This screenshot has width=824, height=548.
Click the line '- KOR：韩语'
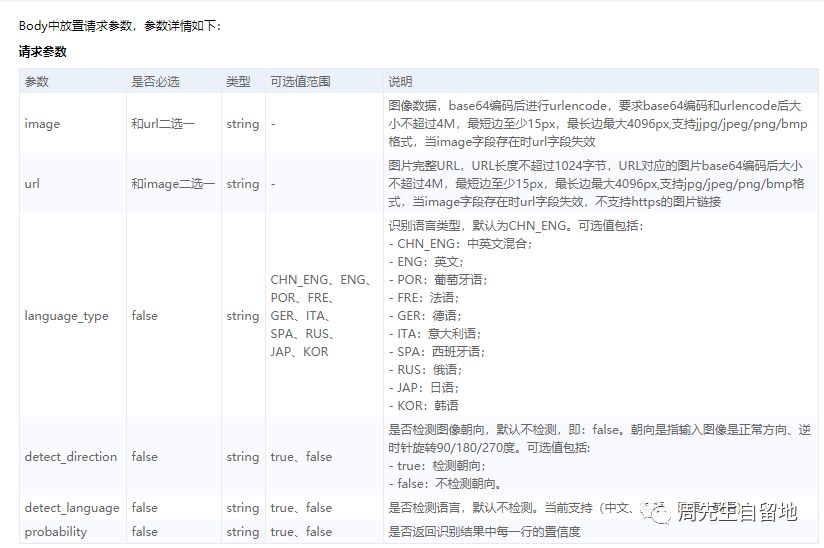(424, 406)
